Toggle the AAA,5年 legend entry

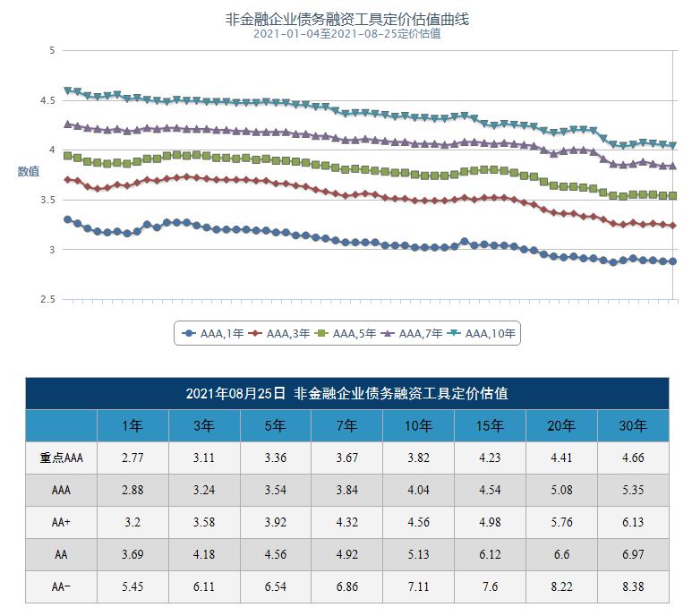tap(341, 334)
